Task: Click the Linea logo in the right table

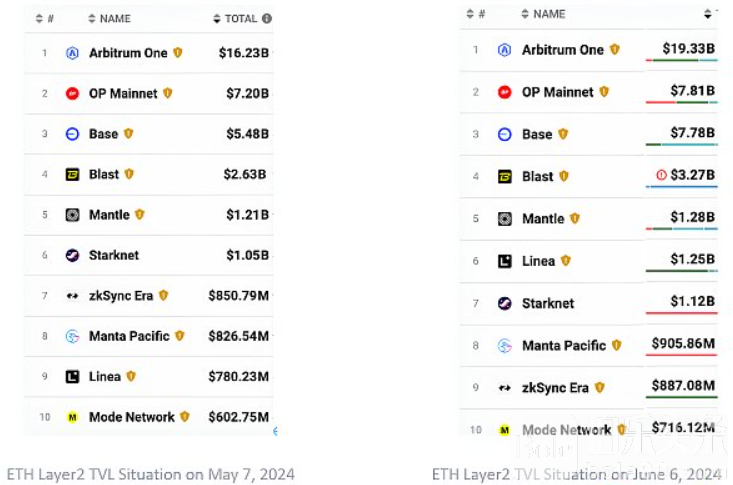Action: pyautogui.click(x=504, y=261)
